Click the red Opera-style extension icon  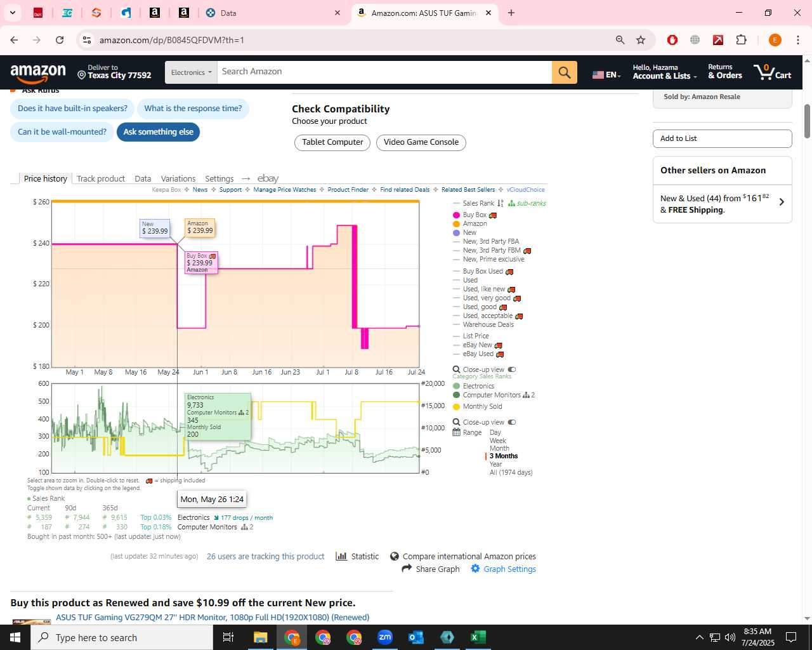[x=672, y=40]
